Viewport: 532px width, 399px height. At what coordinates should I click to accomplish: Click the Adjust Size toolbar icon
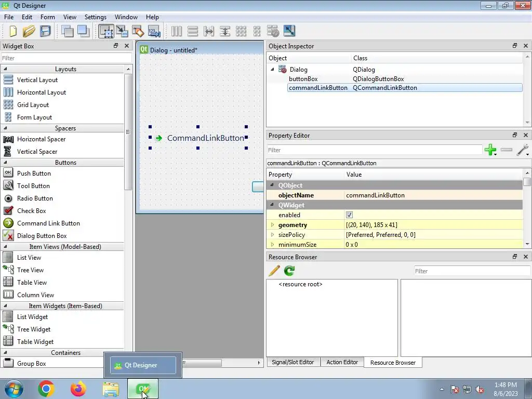coord(289,31)
